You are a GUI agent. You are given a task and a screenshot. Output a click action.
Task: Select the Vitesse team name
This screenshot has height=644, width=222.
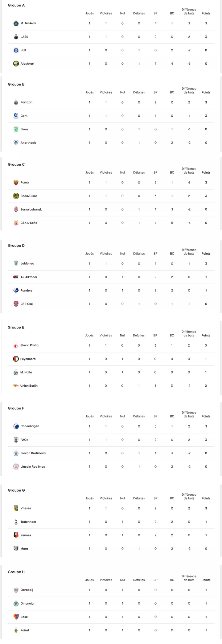point(26,508)
